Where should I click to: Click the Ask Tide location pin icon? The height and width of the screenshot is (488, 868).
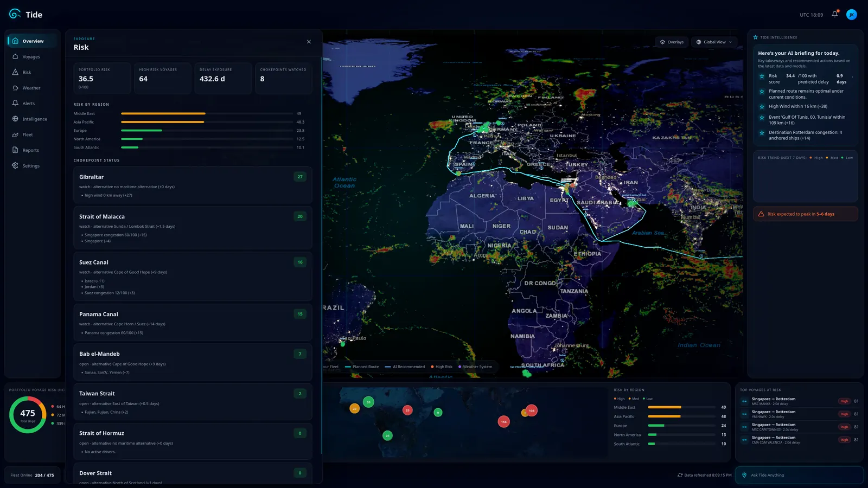pyautogui.click(x=744, y=475)
